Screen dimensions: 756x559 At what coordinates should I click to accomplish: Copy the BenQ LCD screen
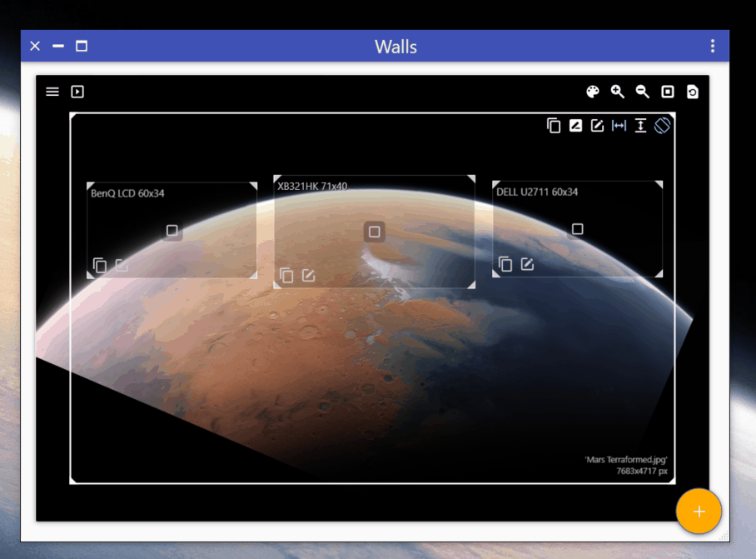tap(100, 266)
